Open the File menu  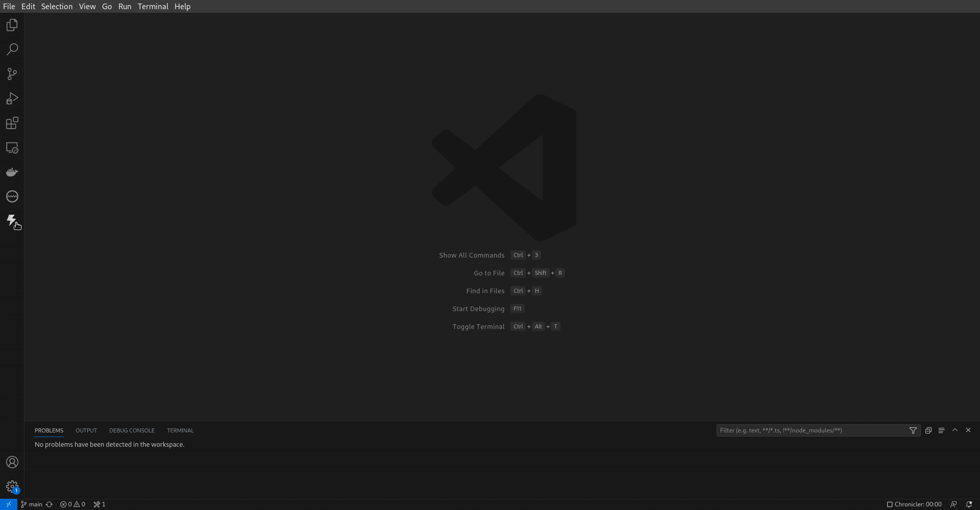[9, 7]
